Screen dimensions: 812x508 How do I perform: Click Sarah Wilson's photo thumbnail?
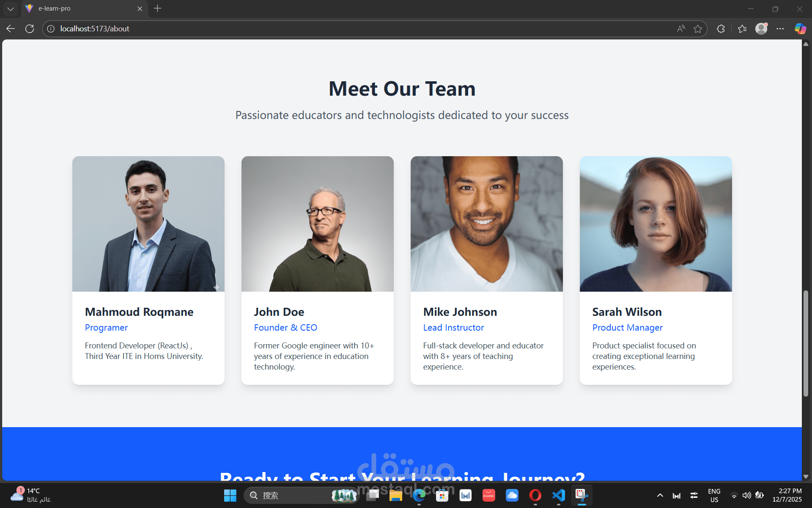[x=656, y=224]
